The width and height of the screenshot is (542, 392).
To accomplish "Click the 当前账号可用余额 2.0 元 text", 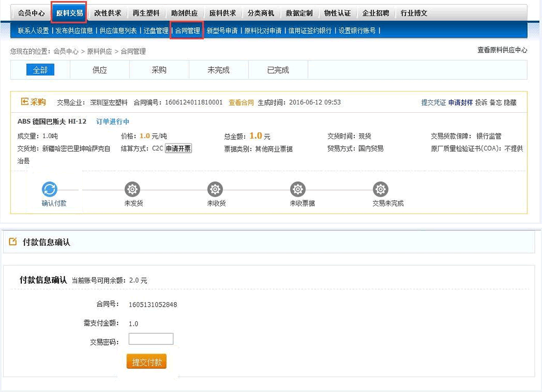I will pyautogui.click(x=109, y=280).
